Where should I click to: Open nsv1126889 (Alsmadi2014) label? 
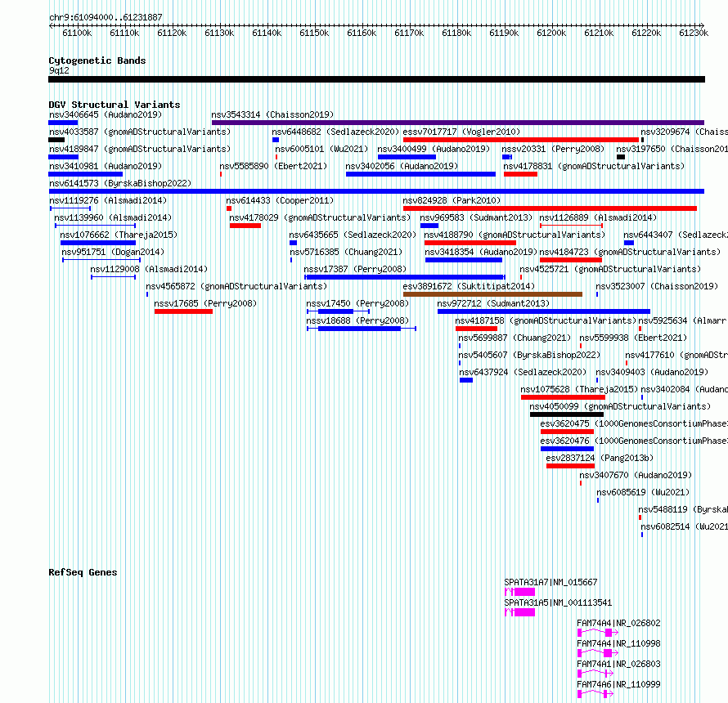(598, 217)
